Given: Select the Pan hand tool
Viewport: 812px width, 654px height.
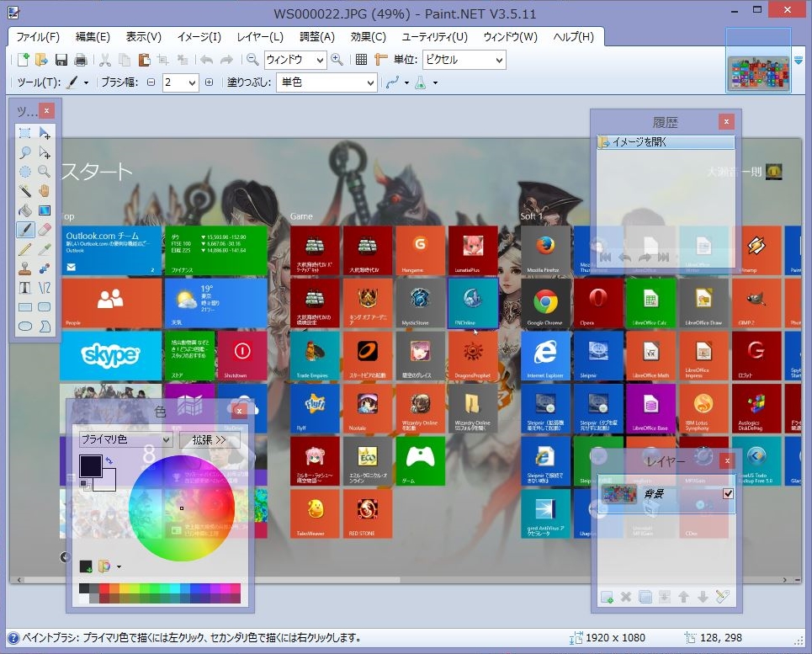Looking at the screenshot, I should point(45,191).
